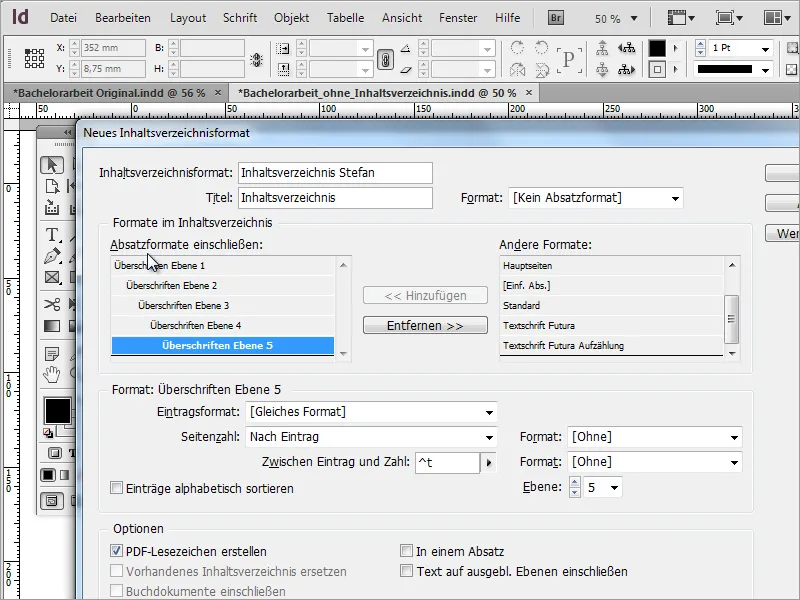Screen dimensions: 800x600
Task: Open screen mode icon in application bar
Action: pos(729,18)
